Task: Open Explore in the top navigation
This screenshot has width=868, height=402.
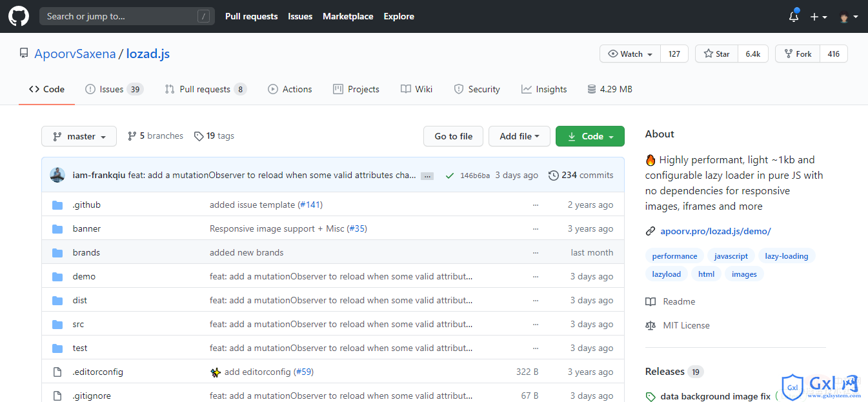Action: click(399, 16)
